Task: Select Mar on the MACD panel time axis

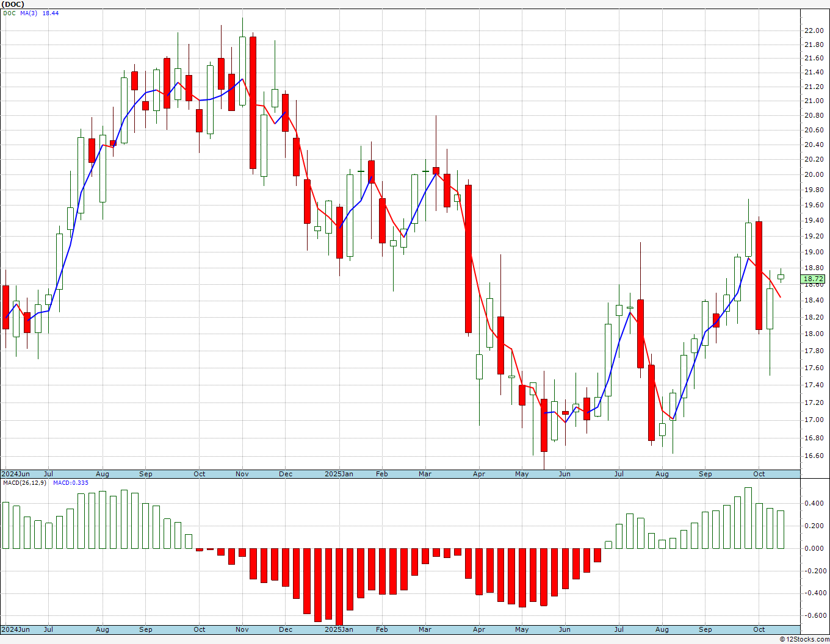Action: tap(425, 629)
